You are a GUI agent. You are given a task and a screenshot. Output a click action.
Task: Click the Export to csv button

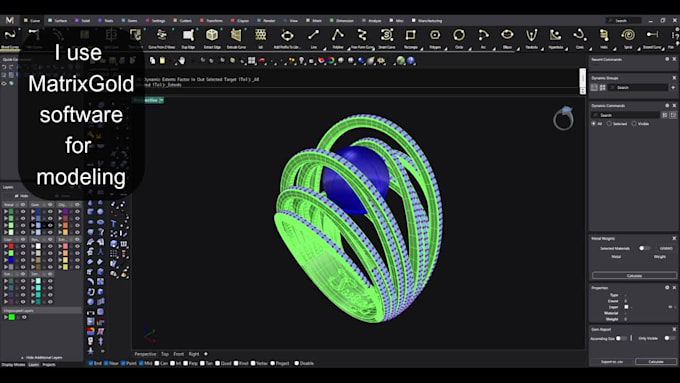tap(611, 361)
